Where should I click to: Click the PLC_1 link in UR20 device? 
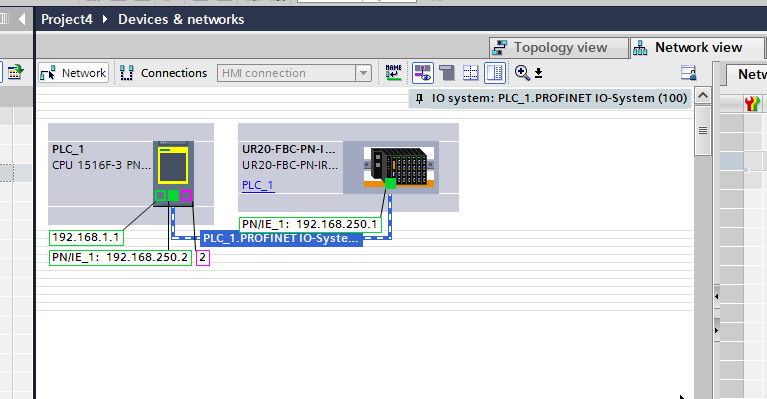pyautogui.click(x=258, y=185)
